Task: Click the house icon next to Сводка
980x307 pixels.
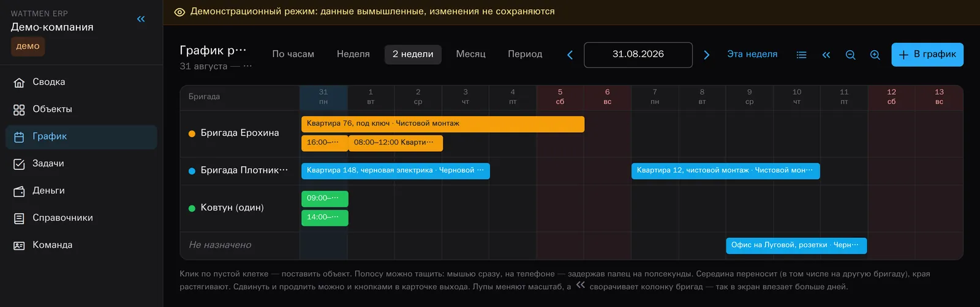Action: (19, 83)
